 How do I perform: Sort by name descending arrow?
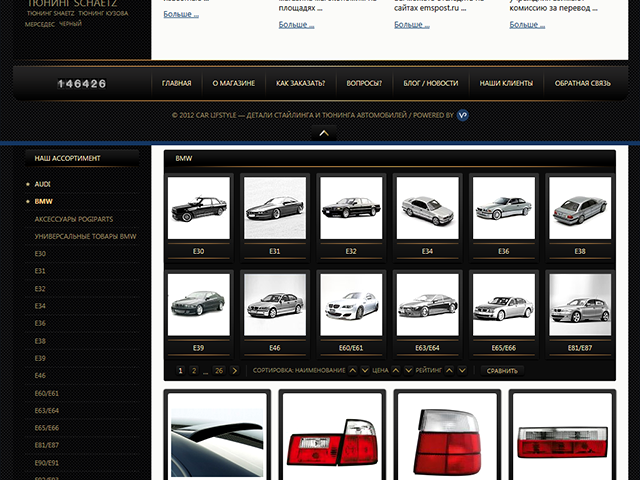[x=365, y=370]
